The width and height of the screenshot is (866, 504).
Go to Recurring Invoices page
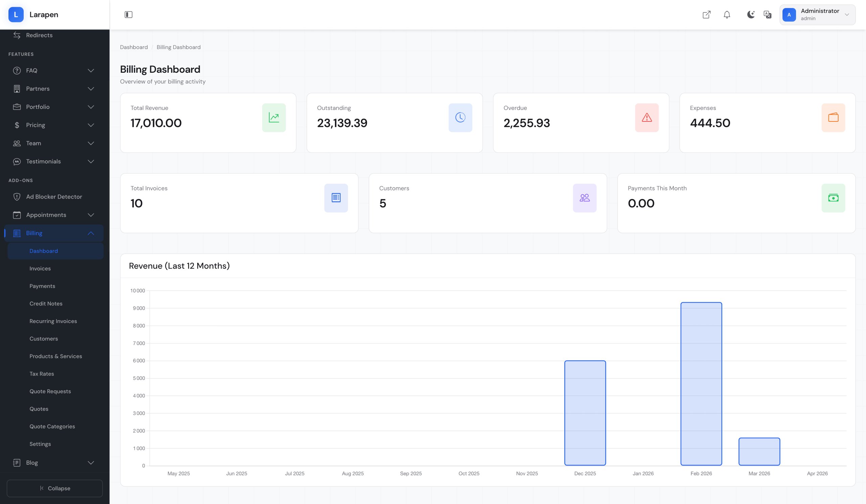(53, 321)
